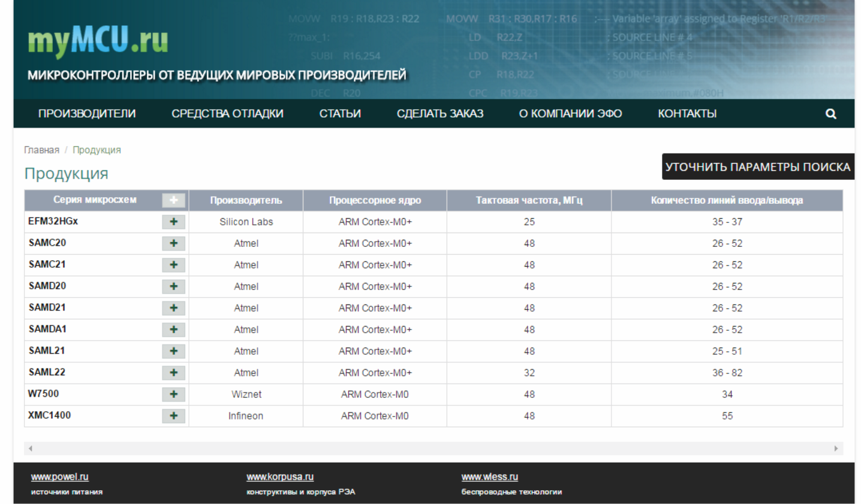Image resolution: width=861 pixels, height=504 pixels.
Task: Select the SAMC21 series name
Action: (x=47, y=264)
